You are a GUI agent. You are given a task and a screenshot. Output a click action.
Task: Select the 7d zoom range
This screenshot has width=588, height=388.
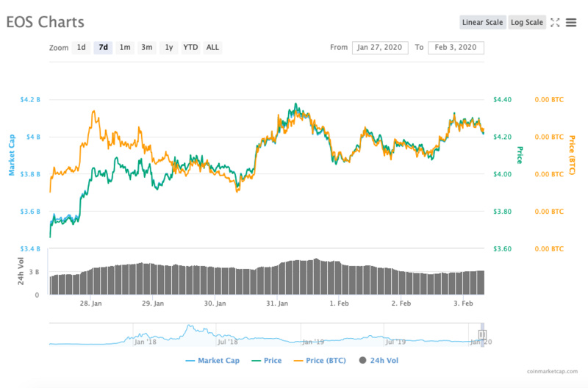coord(103,48)
